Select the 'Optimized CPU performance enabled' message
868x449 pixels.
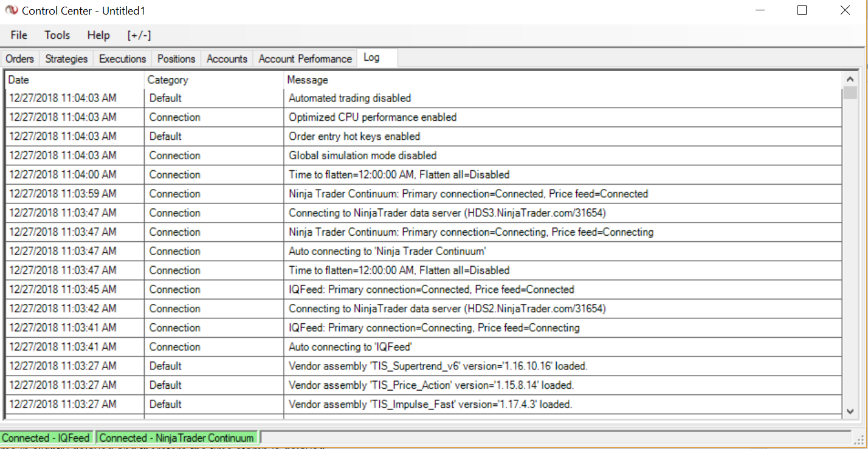pos(373,117)
